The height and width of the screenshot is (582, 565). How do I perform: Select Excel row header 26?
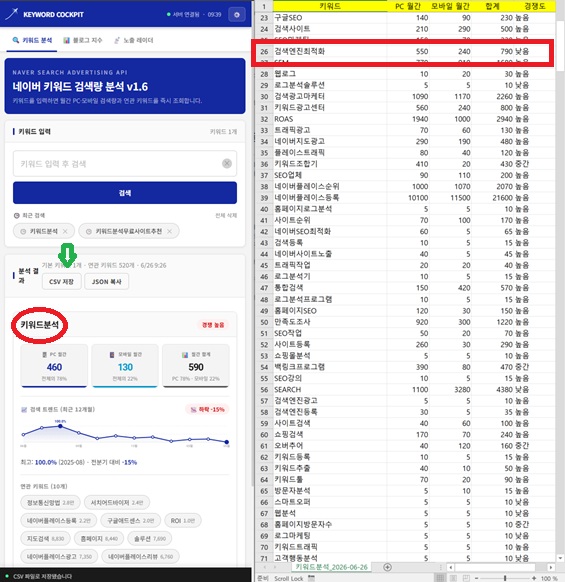point(264,52)
